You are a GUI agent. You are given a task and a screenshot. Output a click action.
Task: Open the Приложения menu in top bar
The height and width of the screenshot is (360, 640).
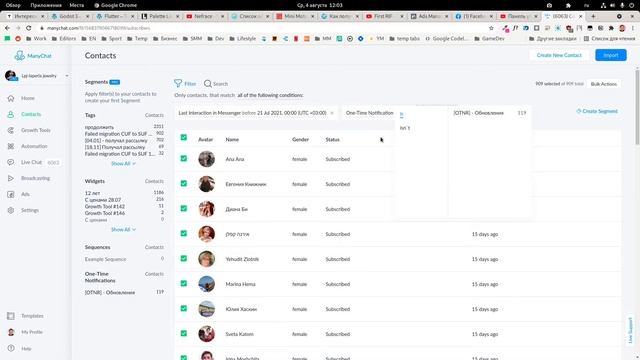coord(46,5)
